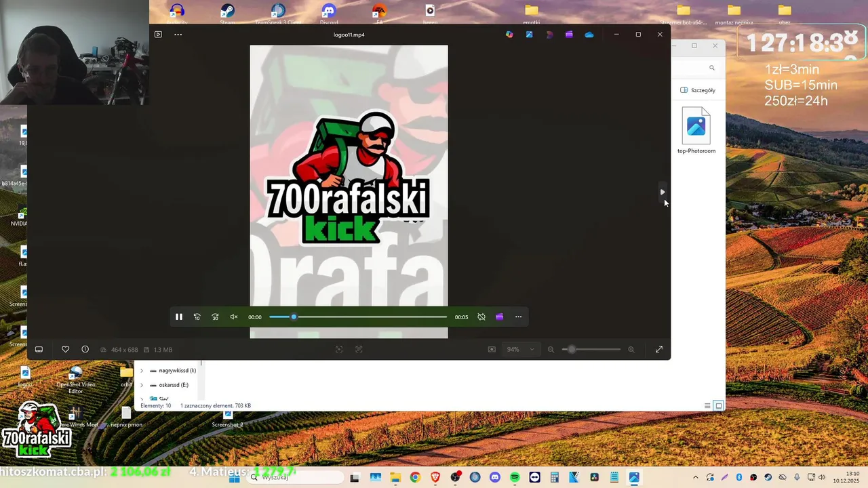Open clock showing 13:10 10.12.2025
Image resolution: width=868 pixels, height=488 pixels.
click(x=846, y=477)
